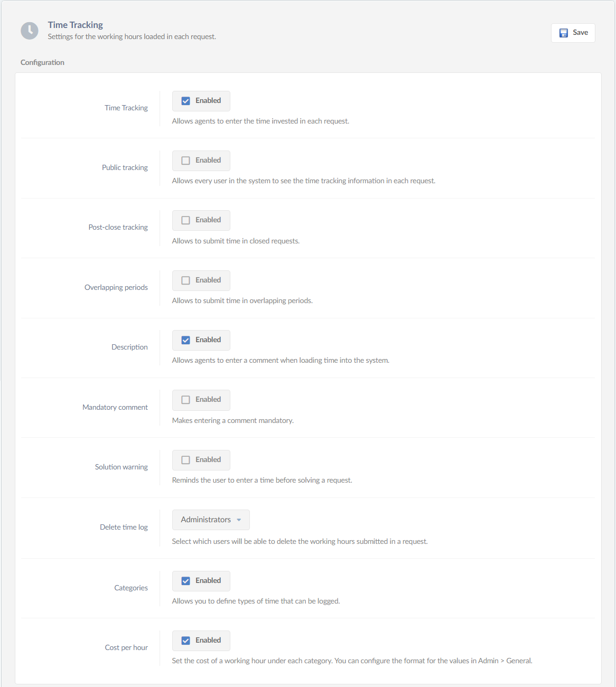Click the Enabled label in Solution warning row
This screenshot has width=616, height=687.
point(208,459)
